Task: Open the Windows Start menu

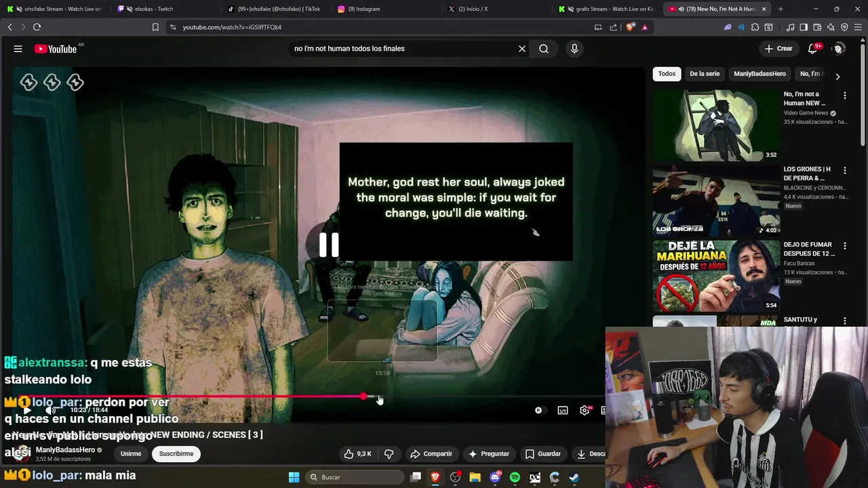Action: 294,477
